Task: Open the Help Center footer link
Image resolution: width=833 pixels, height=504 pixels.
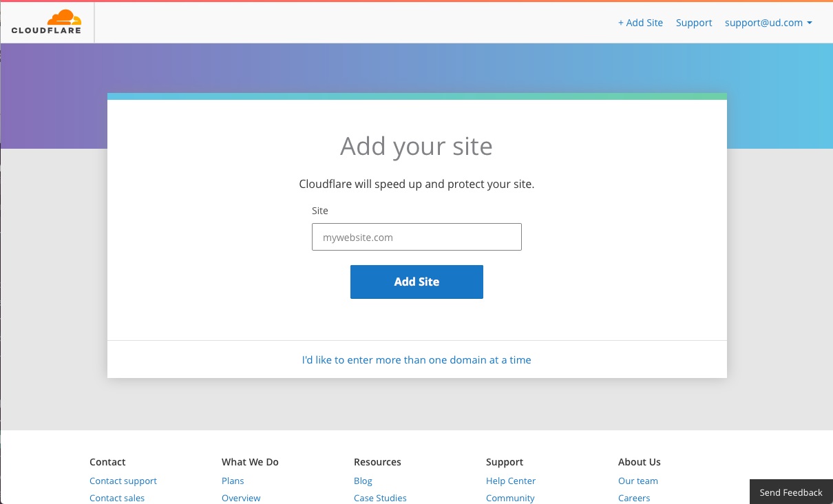Action: (511, 481)
